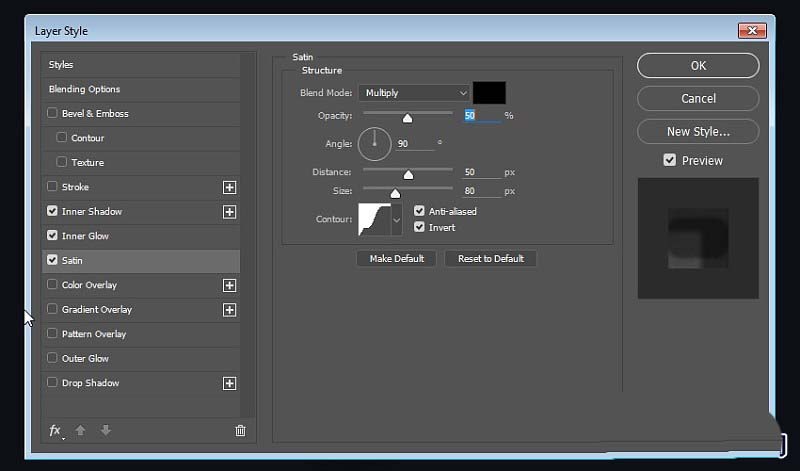Select the Styles list item
Image resolution: width=800 pixels, height=471 pixels.
pos(140,65)
